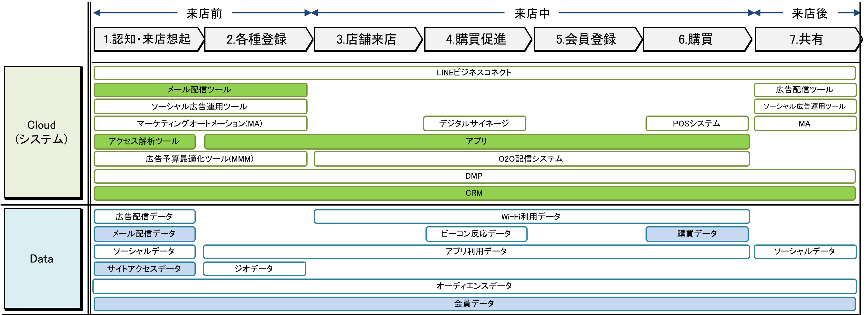Click the green メール配信ツール box
Viewport: 868px width, 315px height.
point(200,90)
